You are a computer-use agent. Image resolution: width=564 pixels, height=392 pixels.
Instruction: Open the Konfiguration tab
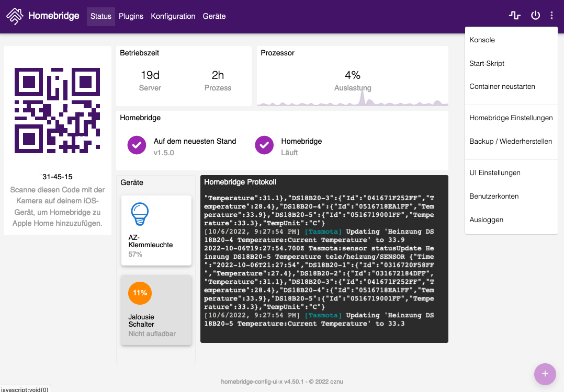point(173,16)
